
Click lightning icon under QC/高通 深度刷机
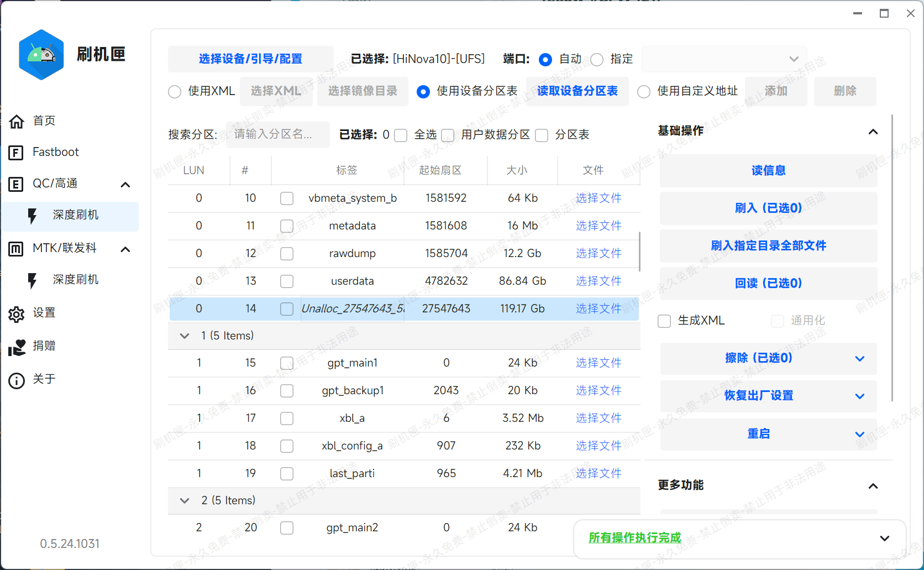pos(33,216)
